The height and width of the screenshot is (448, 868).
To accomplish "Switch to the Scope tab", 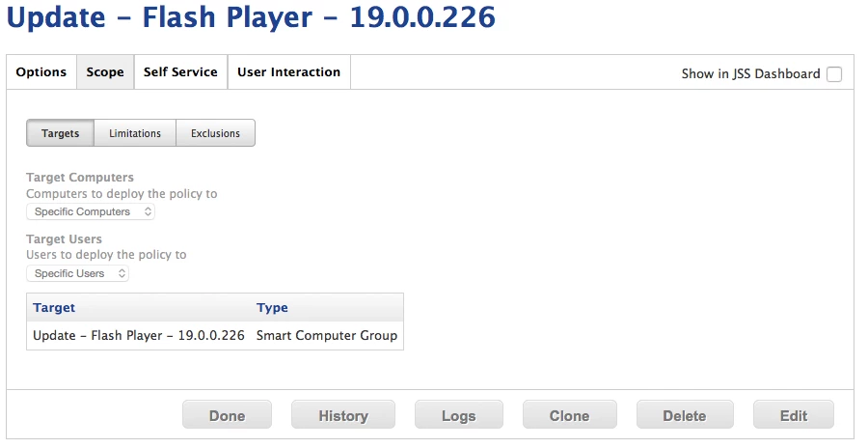I will click(x=105, y=72).
